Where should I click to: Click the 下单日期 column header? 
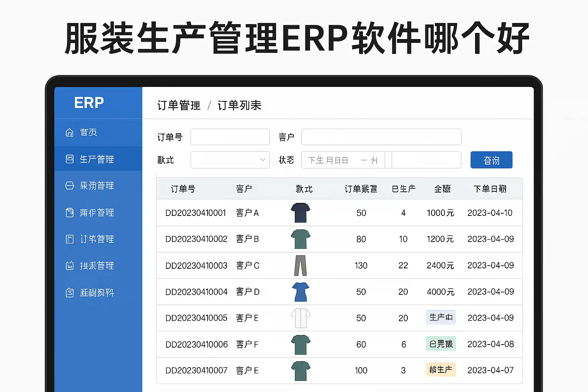pos(490,189)
